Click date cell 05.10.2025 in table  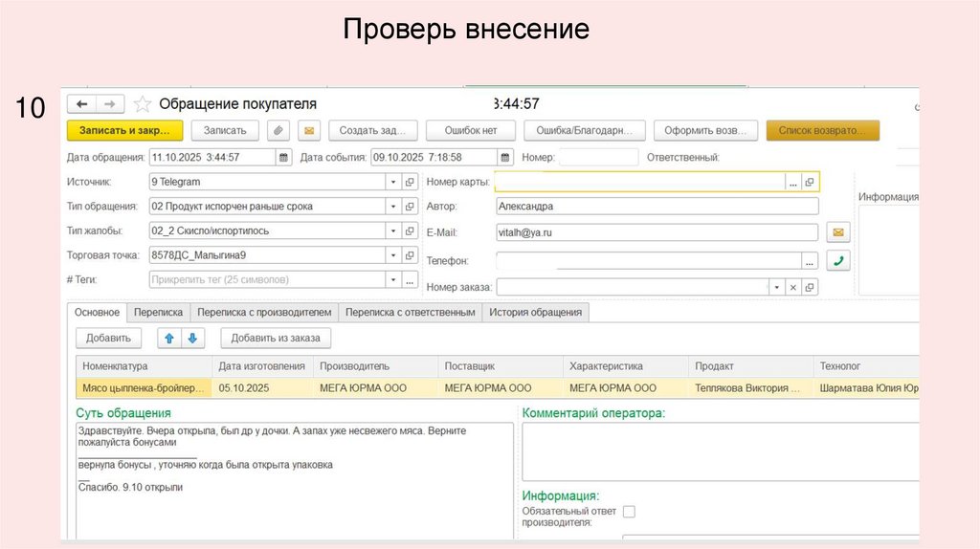coord(262,388)
